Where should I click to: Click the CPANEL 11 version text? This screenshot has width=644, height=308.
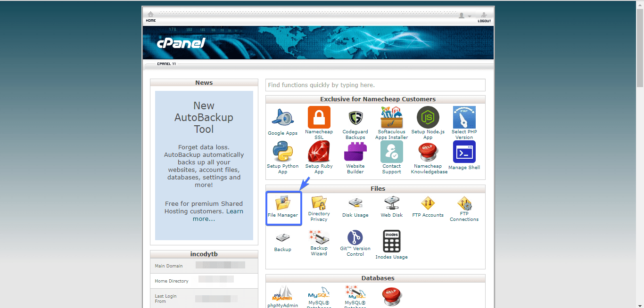[166, 64]
